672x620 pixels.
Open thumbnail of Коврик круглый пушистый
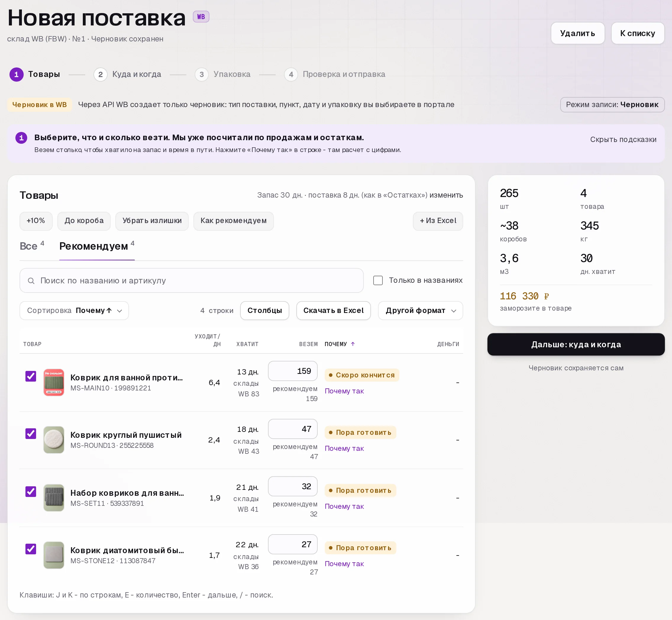pyautogui.click(x=54, y=440)
